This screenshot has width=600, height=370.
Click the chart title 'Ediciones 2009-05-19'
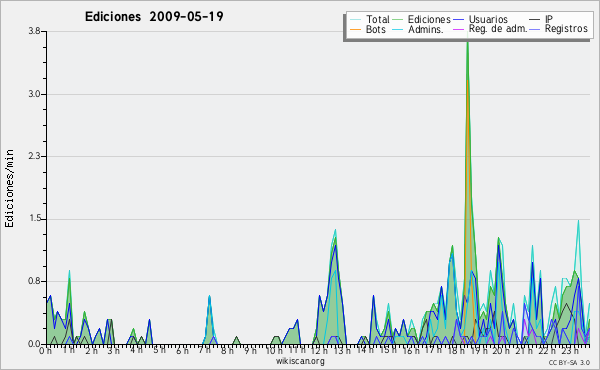coord(154,17)
